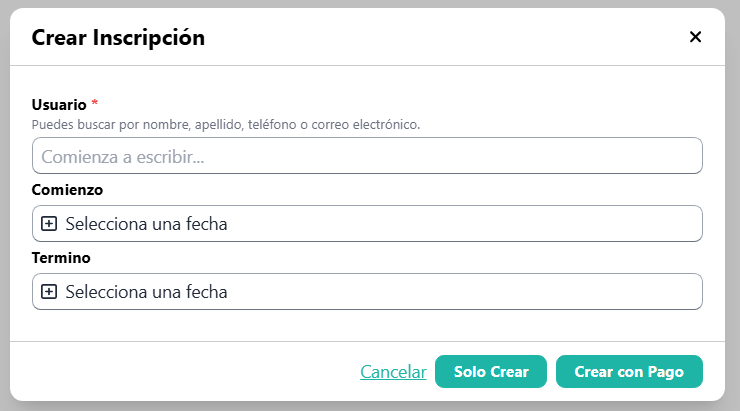Viewport: 740px width, 411px height.
Task: Click the helper text about searching by nombre
Action: click(226, 125)
